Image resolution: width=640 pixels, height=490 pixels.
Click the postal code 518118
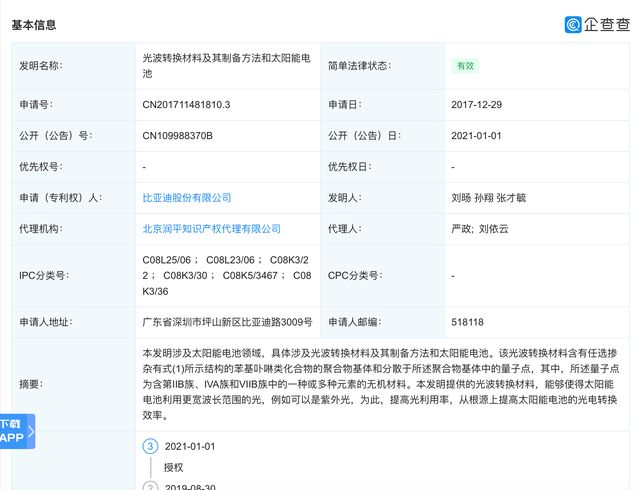click(x=467, y=323)
